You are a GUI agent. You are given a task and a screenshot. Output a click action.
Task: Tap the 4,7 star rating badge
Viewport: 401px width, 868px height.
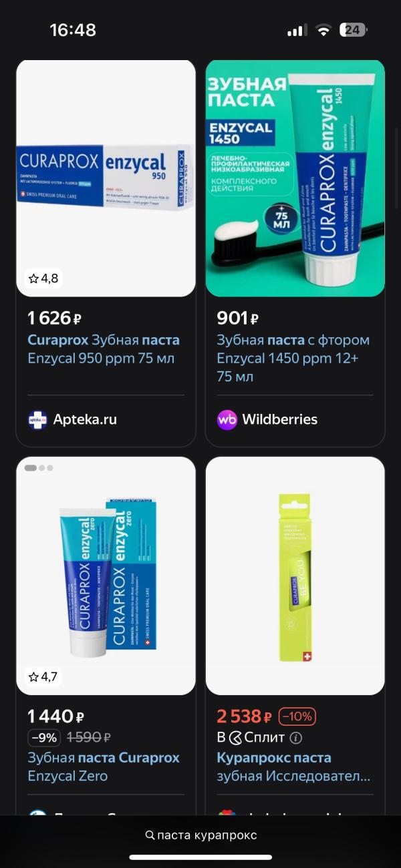point(43,676)
